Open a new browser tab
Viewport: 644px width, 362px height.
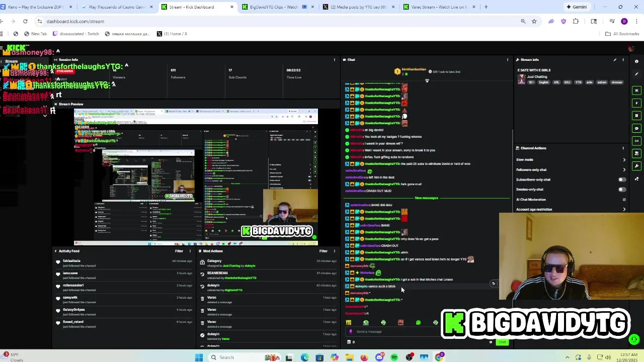coord(486,7)
